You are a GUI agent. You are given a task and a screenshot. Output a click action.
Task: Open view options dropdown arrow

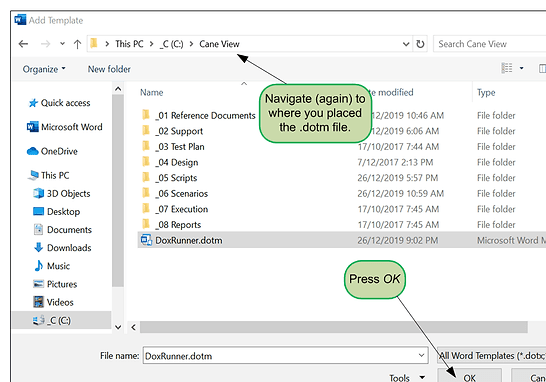[x=521, y=68]
